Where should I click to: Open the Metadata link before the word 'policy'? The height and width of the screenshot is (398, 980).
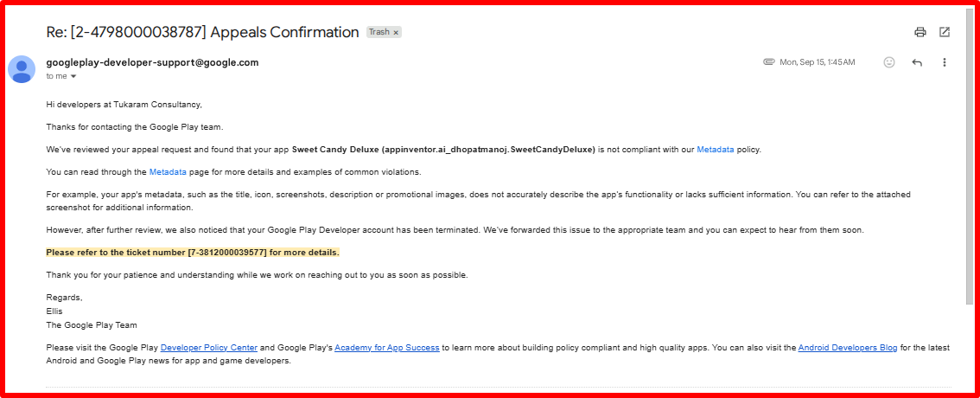coord(716,150)
